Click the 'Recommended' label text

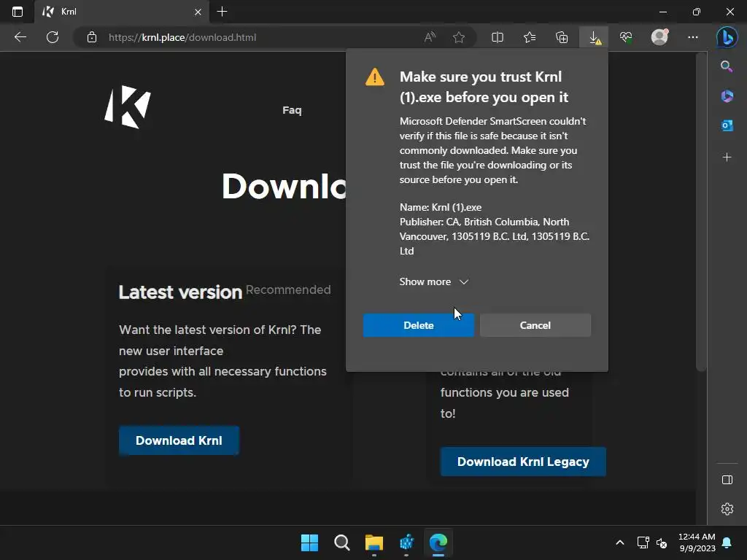tap(288, 289)
